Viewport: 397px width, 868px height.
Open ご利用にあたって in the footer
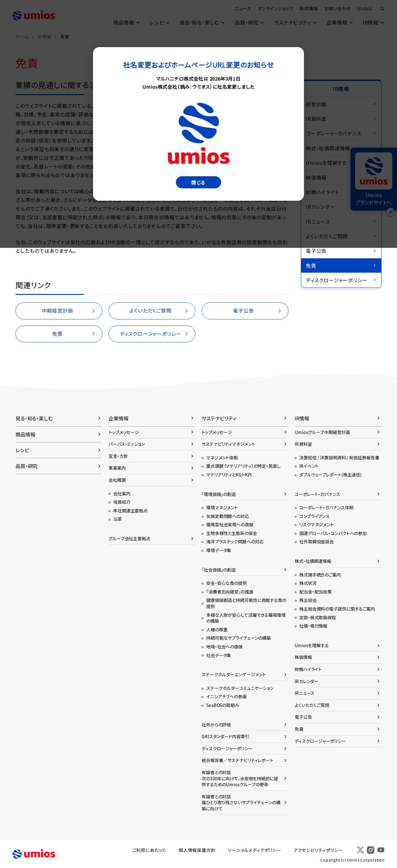click(x=149, y=850)
